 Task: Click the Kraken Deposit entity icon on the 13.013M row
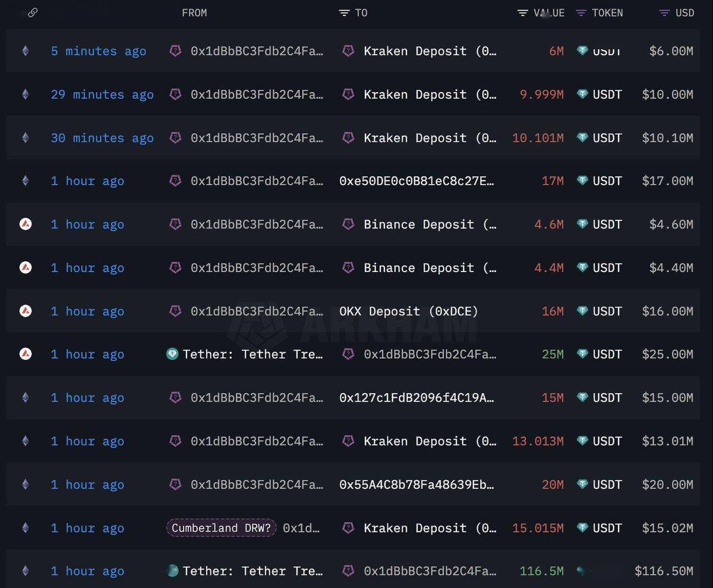click(348, 441)
